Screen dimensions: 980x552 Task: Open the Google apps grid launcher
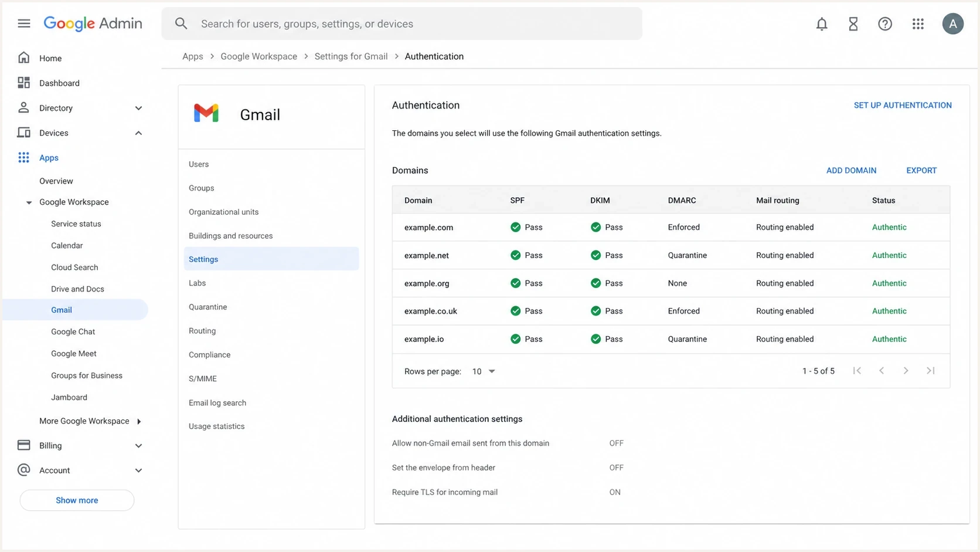coord(918,24)
